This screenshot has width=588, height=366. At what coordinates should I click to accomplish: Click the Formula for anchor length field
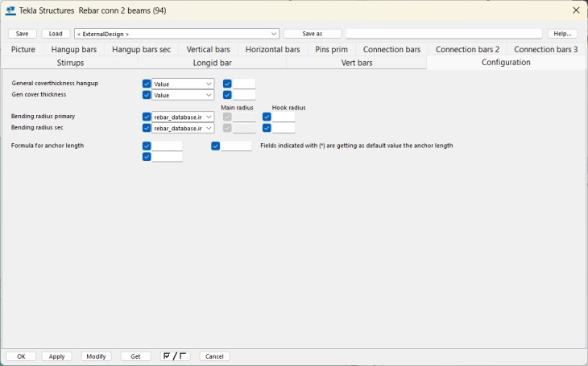167,146
